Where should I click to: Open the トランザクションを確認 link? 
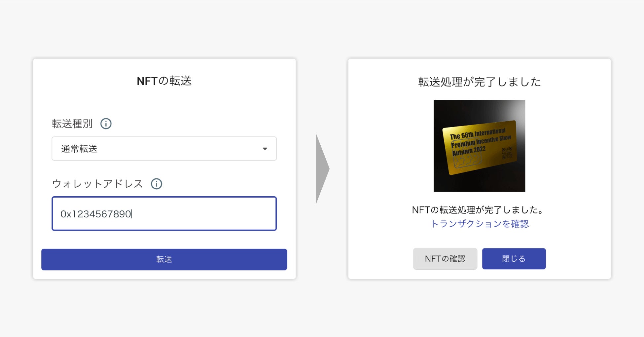(480, 224)
